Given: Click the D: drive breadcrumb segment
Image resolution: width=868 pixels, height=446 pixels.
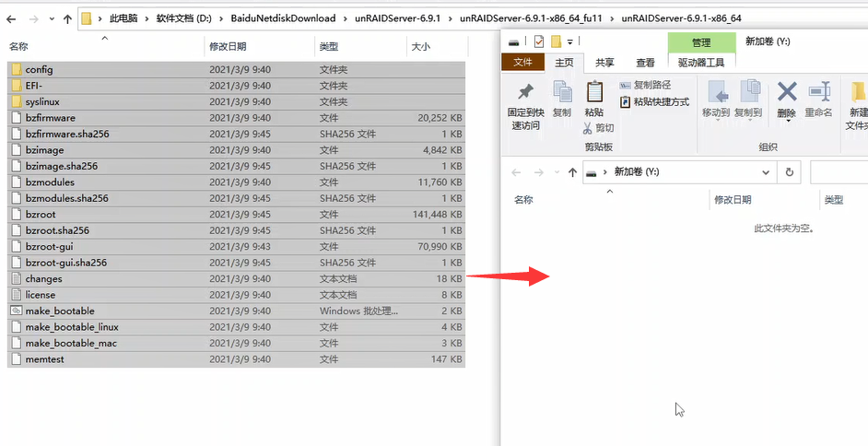Looking at the screenshot, I should tap(183, 18).
